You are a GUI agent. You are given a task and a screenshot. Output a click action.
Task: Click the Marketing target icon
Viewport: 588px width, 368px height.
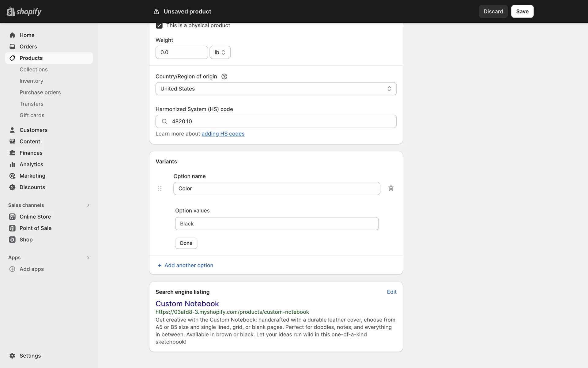tap(12, 176)
